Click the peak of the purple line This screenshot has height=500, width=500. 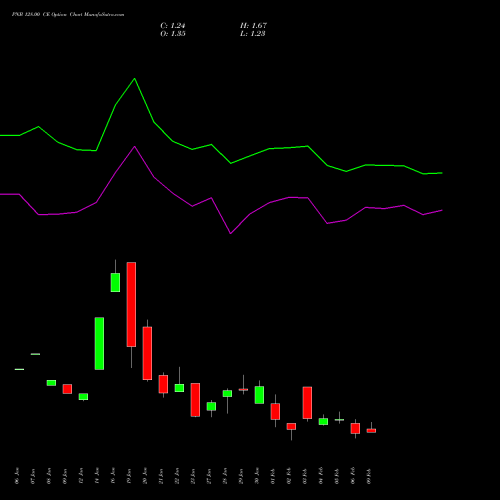click(135, 146)
